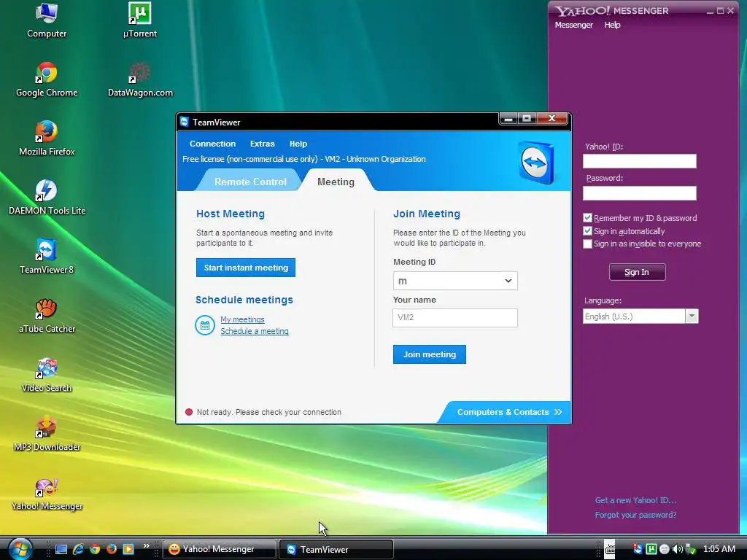Click the Your name field showing VM2
The height and width of the screenshot is (560, 747).
455,318
